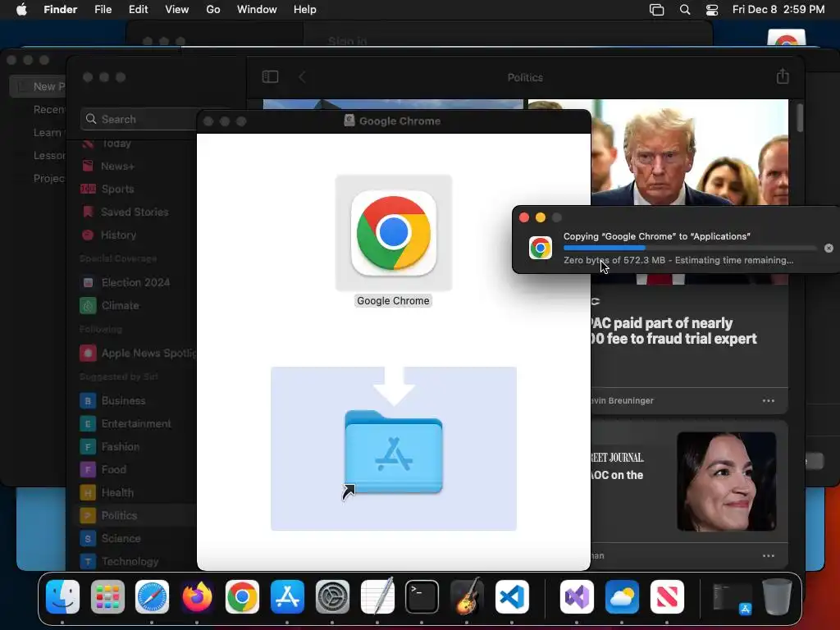Click the date and time in menu bar
Screen dimensions: 840x630
point(778,10)
